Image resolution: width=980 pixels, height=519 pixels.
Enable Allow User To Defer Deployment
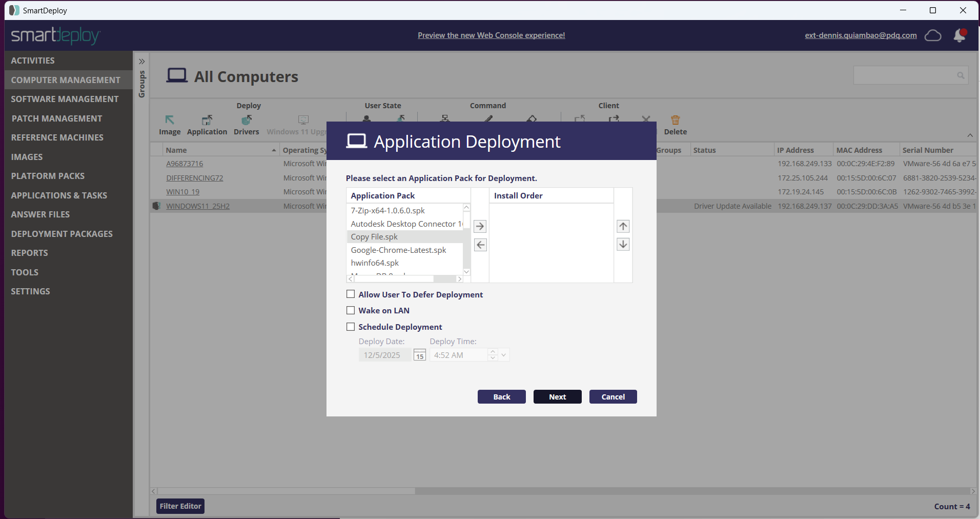click(351, 294)
